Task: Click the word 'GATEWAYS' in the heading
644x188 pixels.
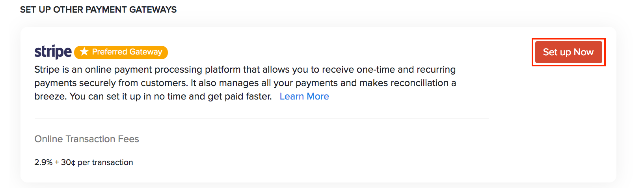Action: click(x=153, y=9)
